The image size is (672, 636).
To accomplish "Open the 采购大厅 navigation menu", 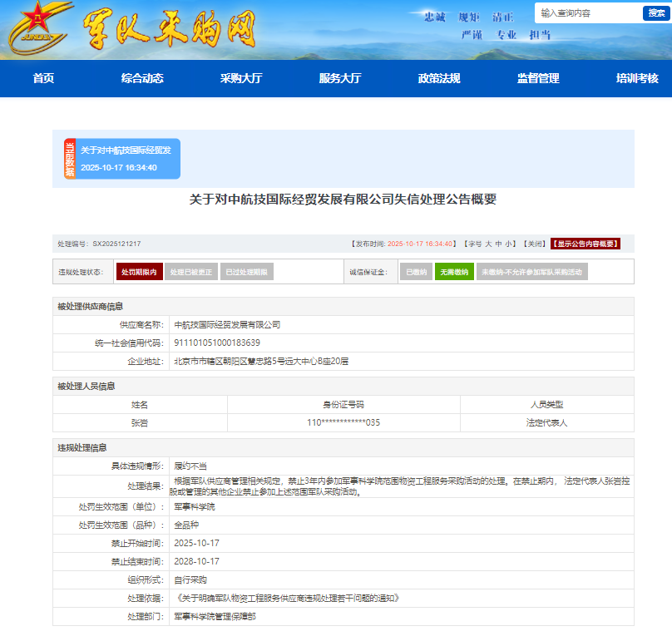I will click(241, 78).
